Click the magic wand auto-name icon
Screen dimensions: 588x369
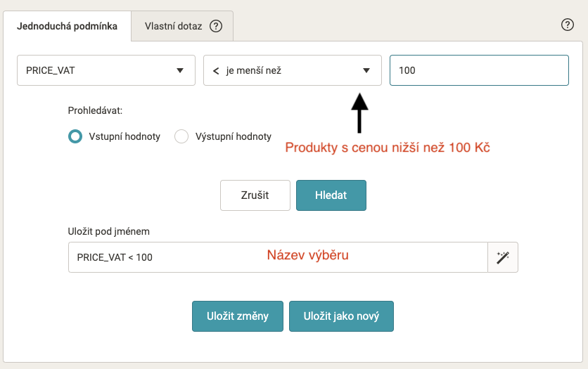pyautogui.click(x=502, y=257)
